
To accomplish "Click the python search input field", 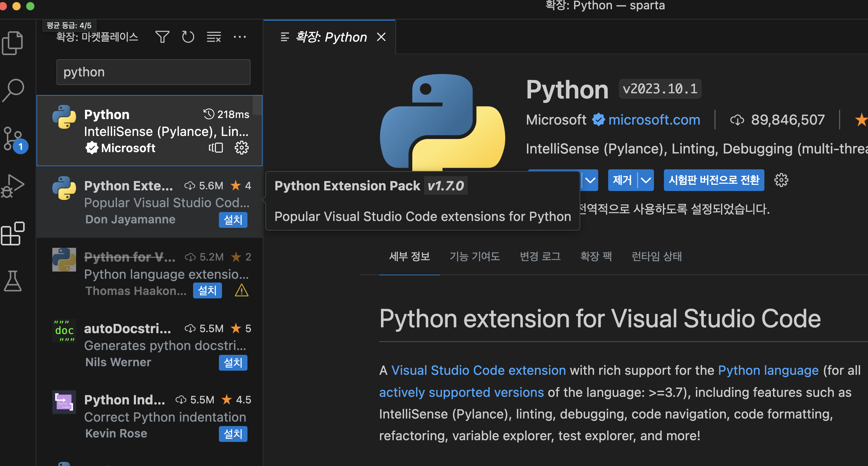I will [x=154, y=72].
